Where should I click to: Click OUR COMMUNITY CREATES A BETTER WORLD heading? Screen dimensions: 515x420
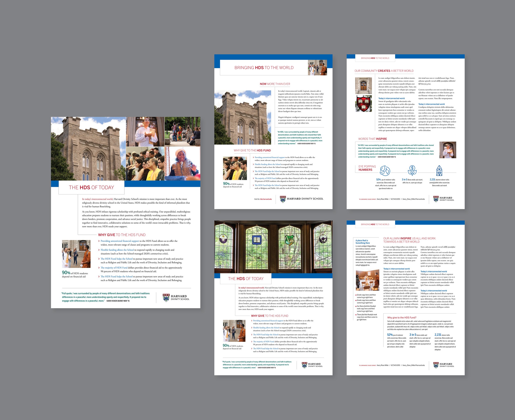pos(384,71)
